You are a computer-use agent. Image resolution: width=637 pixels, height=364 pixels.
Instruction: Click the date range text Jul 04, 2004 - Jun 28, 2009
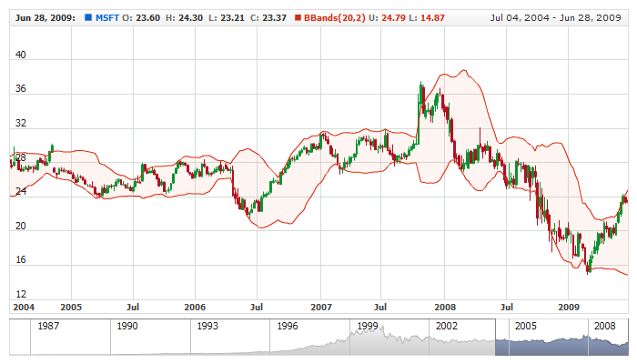pos(560,16)
